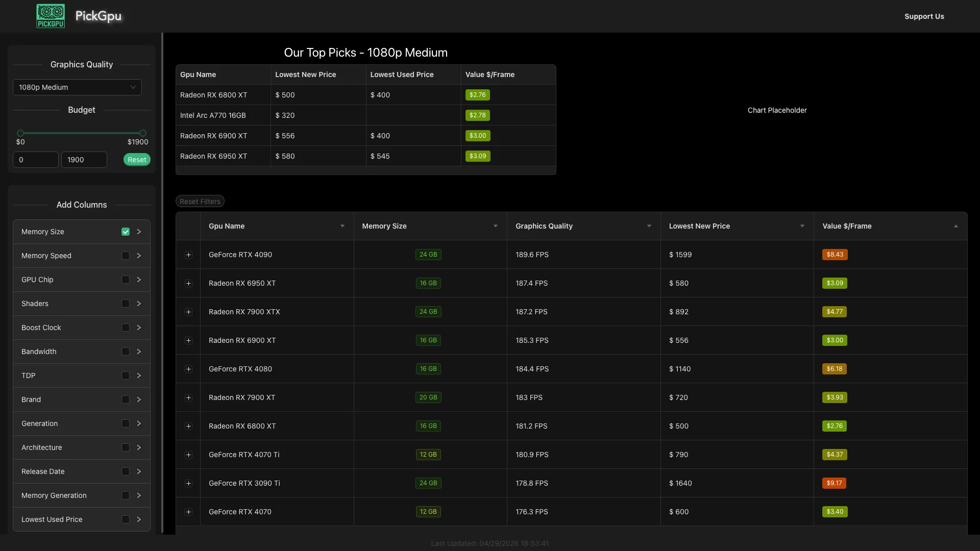
Task: Enable the TDP column checkbox
Action: tap(126, 375)
